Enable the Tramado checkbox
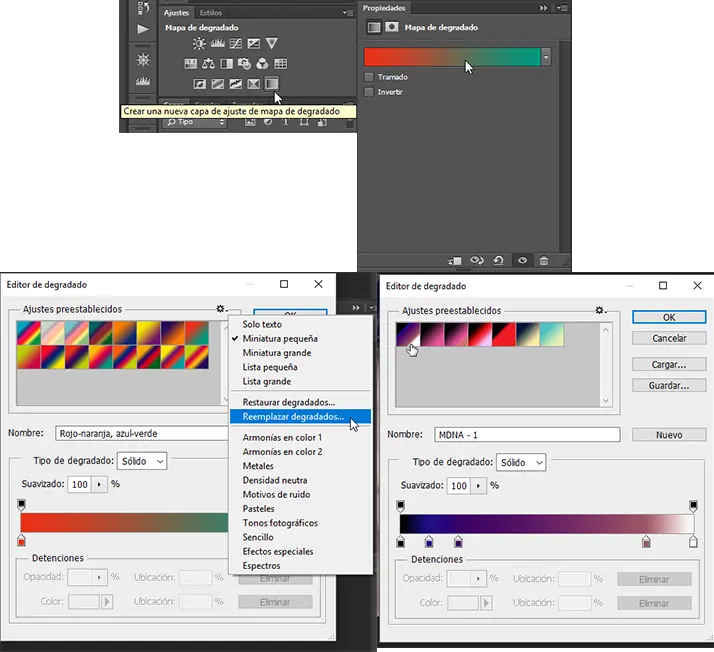 click(370, 77)
